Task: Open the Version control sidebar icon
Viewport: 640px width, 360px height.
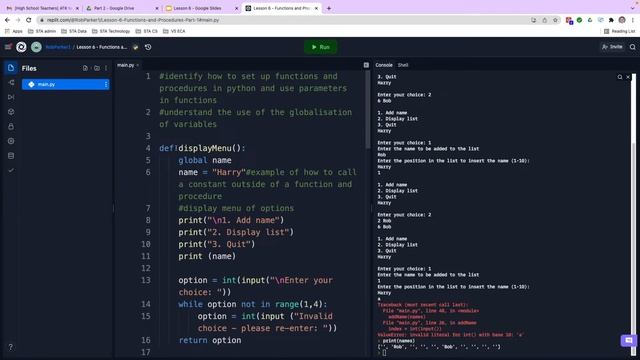Action: point(11,83)
